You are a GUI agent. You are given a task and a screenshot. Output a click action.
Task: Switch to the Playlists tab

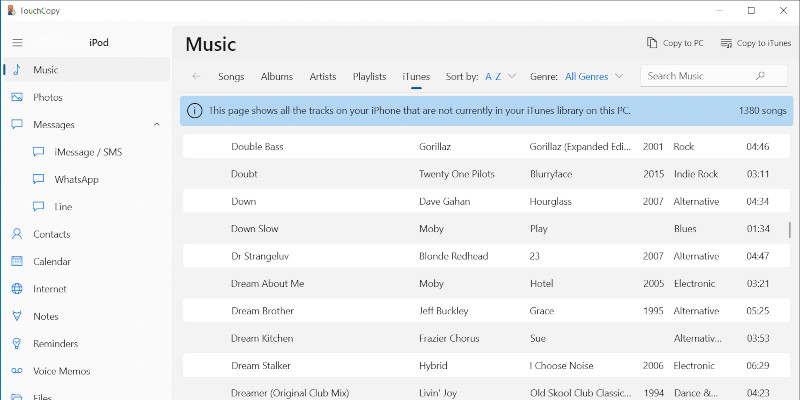pyautogui.click(x=369, y=77)
